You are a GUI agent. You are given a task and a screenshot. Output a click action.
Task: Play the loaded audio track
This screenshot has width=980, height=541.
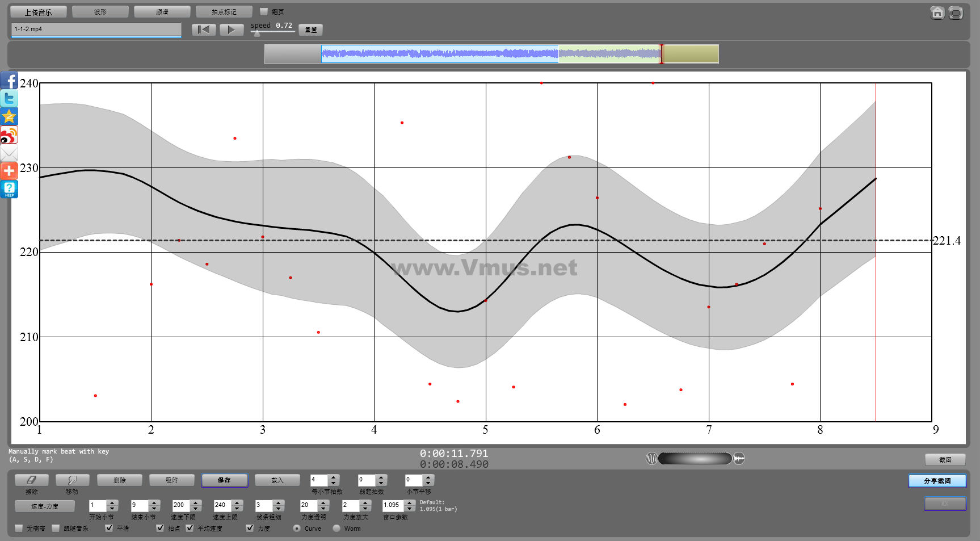tap(232, 30)
